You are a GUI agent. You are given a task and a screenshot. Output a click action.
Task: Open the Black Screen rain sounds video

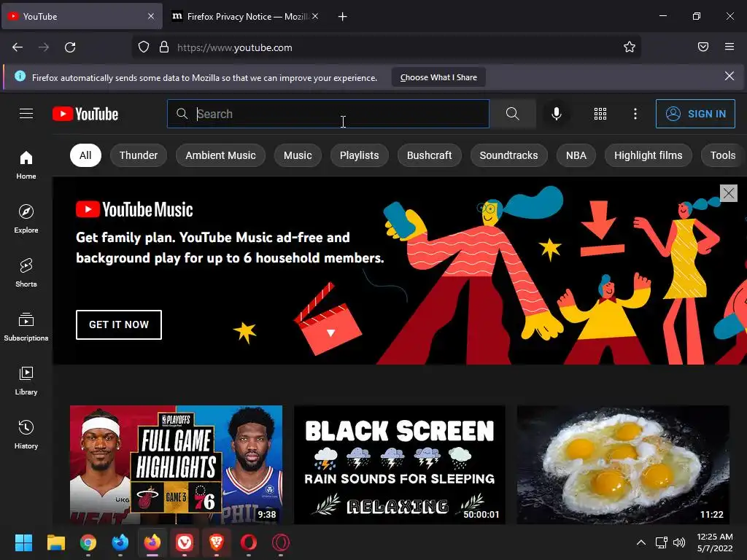point(400,464)
